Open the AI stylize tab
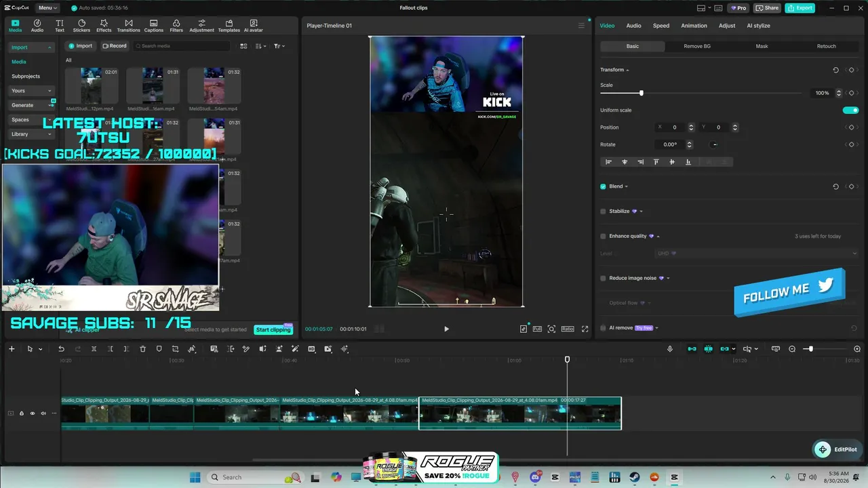 [758, 26]
